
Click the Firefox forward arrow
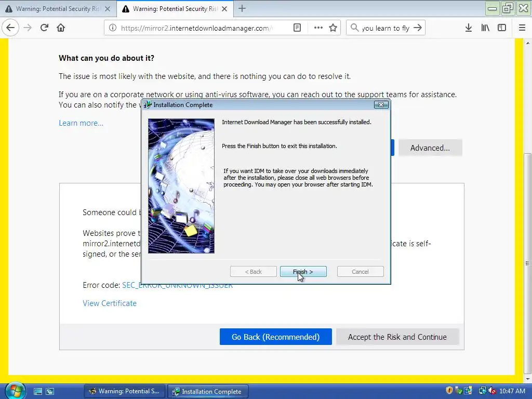point(28,28)
